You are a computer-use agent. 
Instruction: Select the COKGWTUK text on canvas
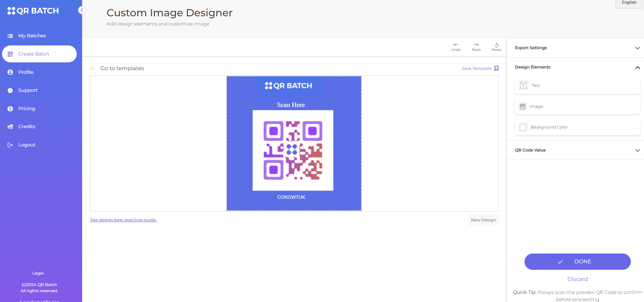click(x=291, y=197)
